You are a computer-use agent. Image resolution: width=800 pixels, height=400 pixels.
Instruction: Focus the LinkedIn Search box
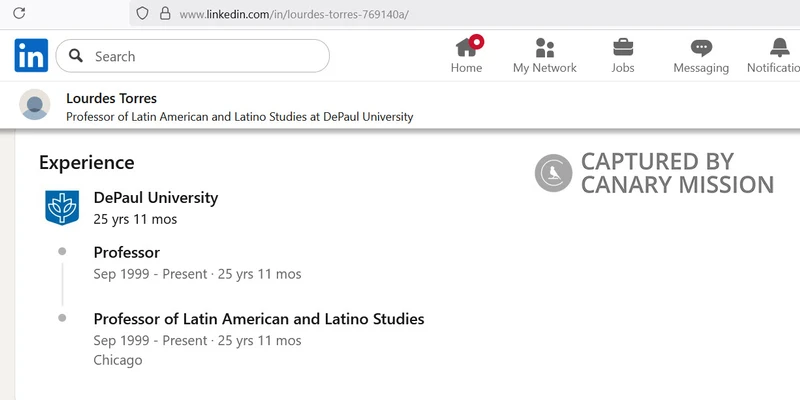click(x=192, y=56)
